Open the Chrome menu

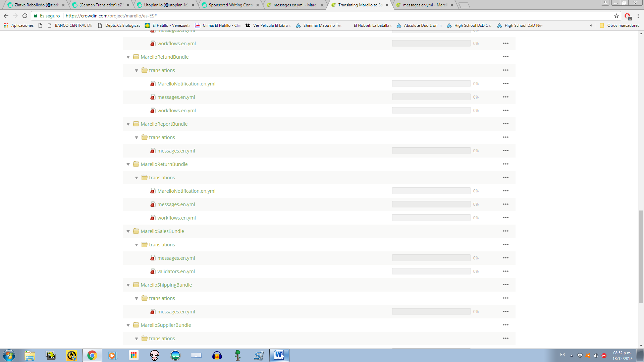[x=638, y=16]
